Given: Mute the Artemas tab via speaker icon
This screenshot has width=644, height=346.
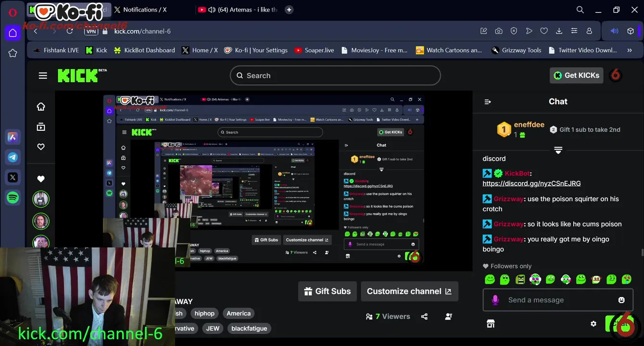Looking at the screenshot, I should click(x=212, y=10).
